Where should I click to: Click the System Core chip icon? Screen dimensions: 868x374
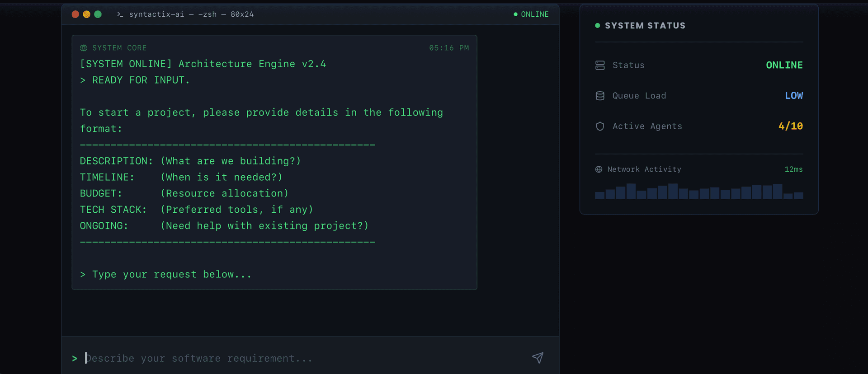coord(84,48)
